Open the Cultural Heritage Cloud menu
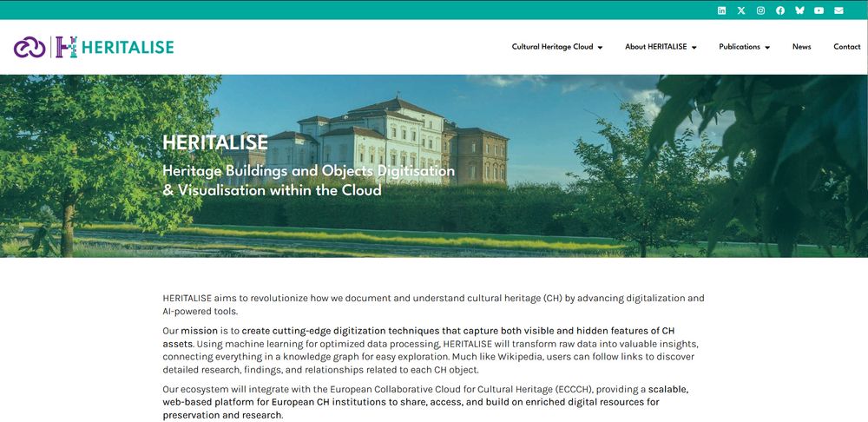 click(552, 47)
